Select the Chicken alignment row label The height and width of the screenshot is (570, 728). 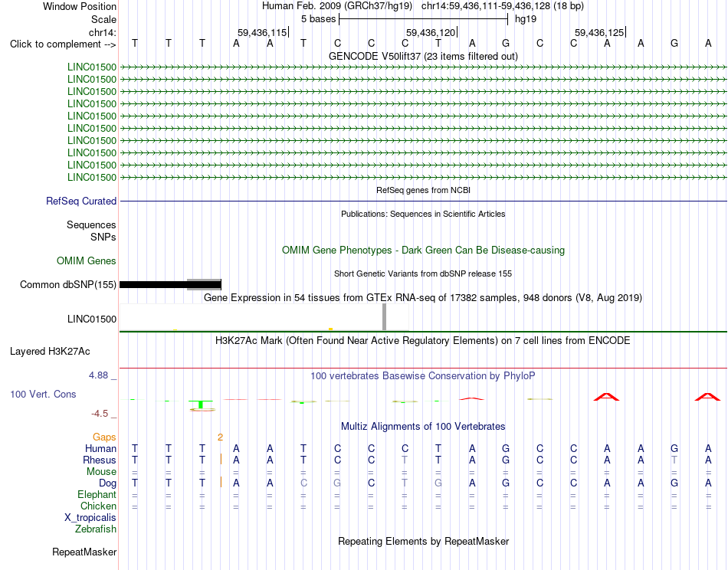[98, 506]
